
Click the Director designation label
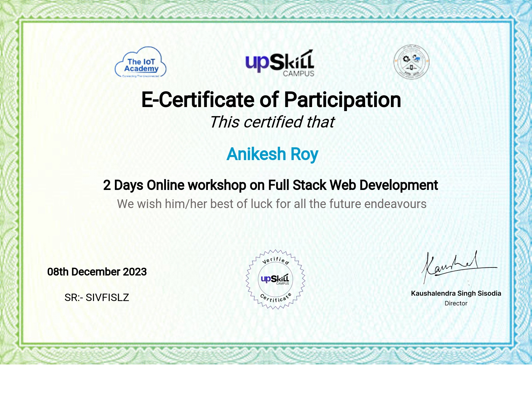(456, 303)
